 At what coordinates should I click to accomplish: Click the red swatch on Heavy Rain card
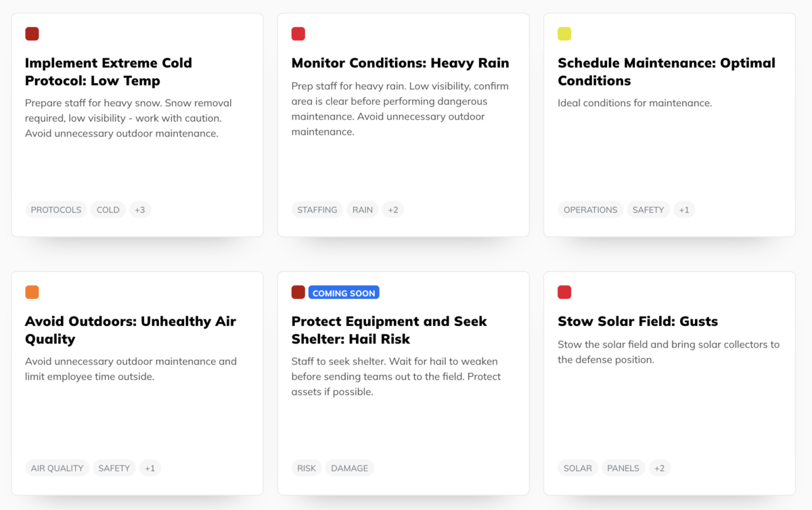pos(298,34)
